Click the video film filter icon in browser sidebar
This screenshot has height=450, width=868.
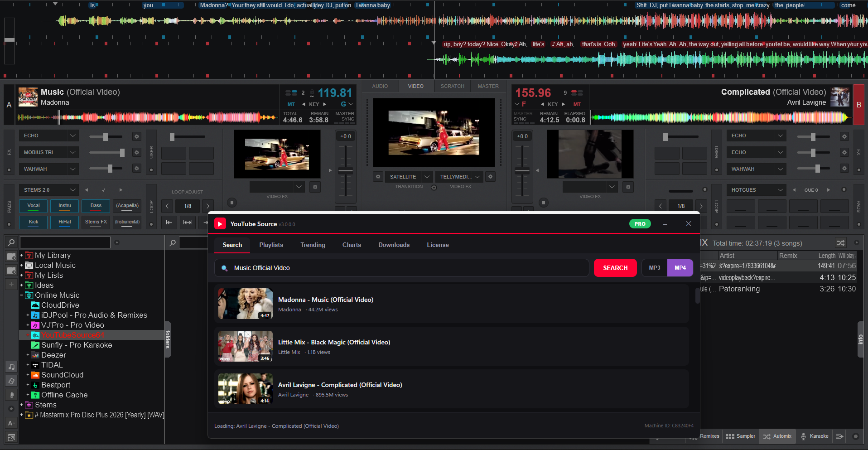tap(11, 381)
